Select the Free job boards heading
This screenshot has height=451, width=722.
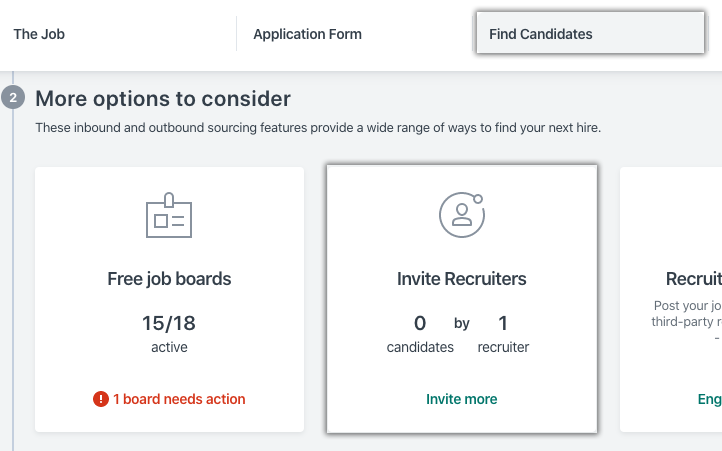(x=169, y=279)
